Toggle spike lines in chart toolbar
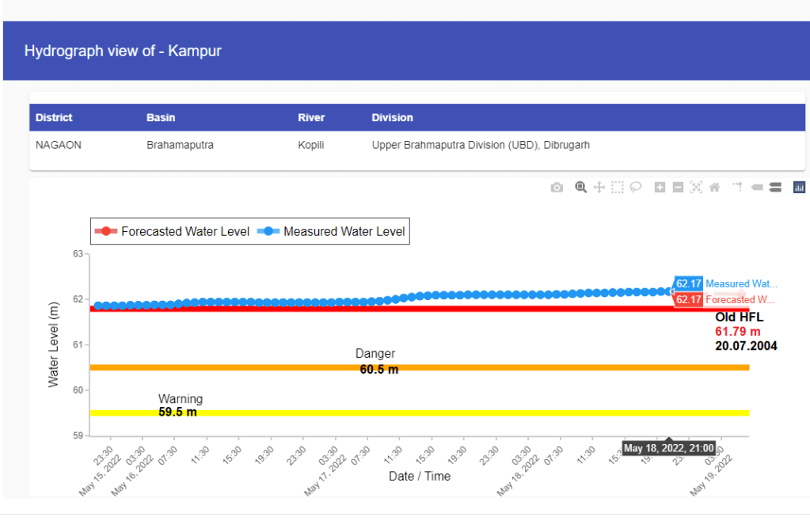The height and width of the screenshot is (532, 810). (737, 188)
